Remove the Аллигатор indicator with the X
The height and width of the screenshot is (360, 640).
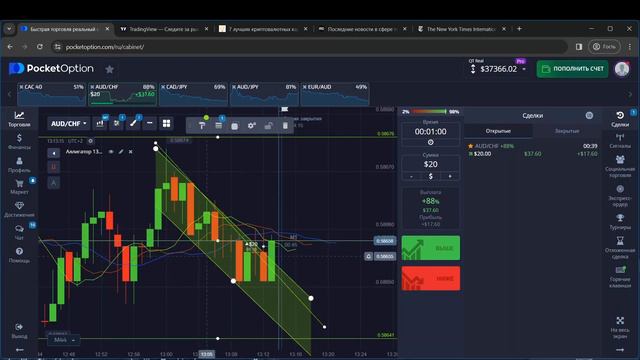click(131, 152)
